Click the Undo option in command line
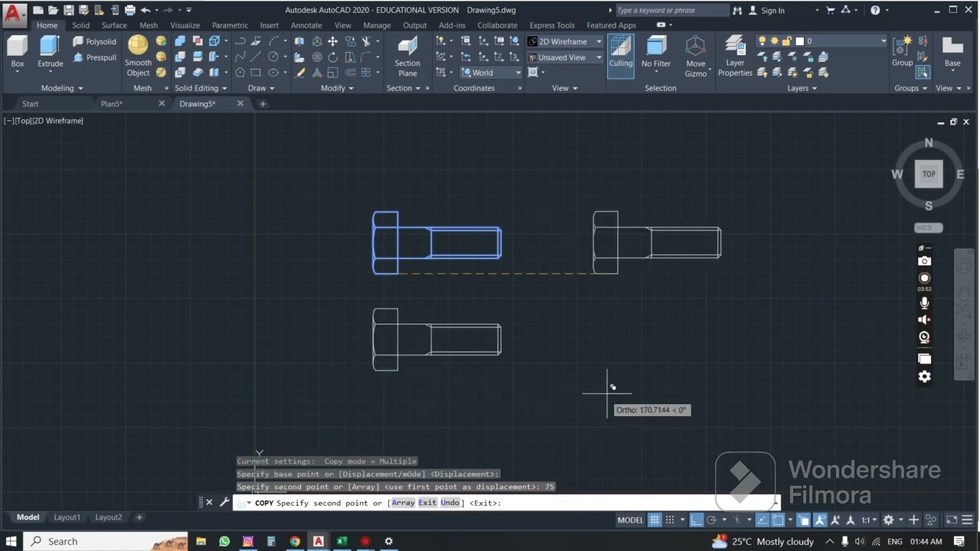The width and height of the screenshot is (980, 551). 450,503
